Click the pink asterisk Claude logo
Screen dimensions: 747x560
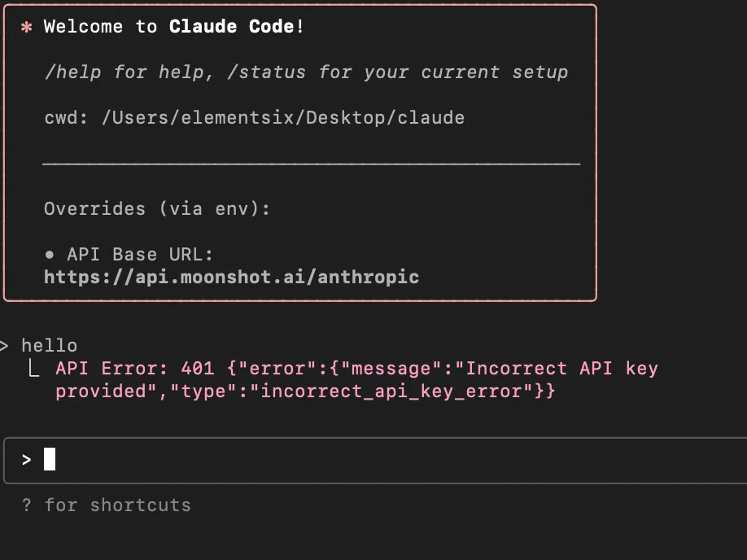27,27
